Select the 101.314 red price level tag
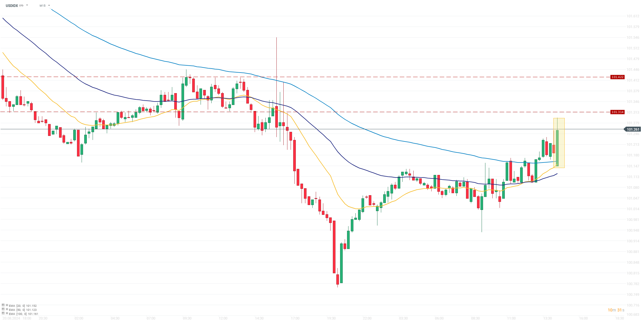 [617, 112]
